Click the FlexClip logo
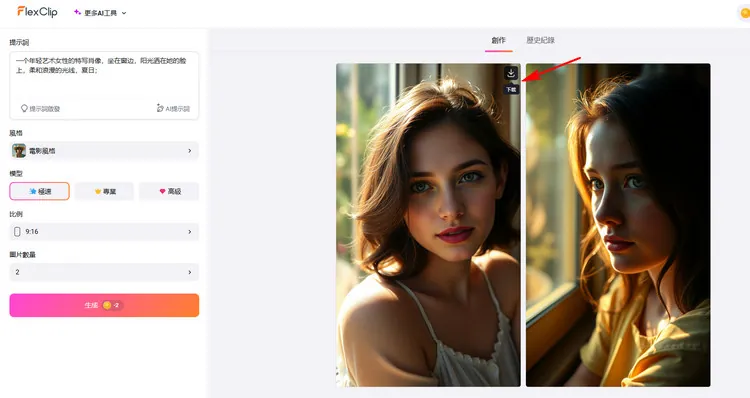This screenshot has height=398, width=750. [37, 12]
